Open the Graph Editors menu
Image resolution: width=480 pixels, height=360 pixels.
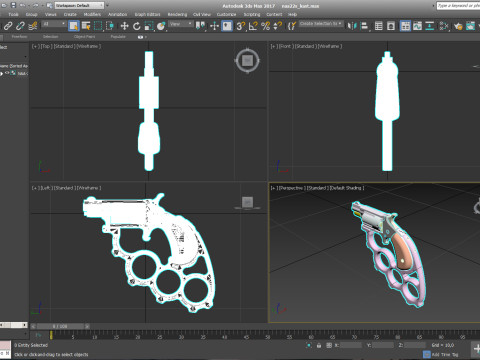[x=147, y=14]
